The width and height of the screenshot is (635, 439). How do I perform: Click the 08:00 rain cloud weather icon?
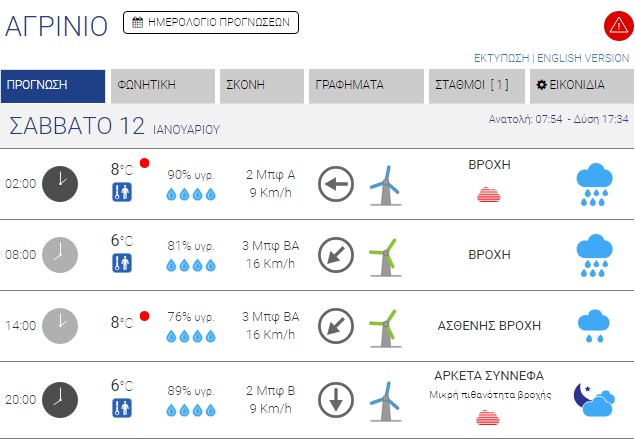pyautogui.click(x=595, y=254)
